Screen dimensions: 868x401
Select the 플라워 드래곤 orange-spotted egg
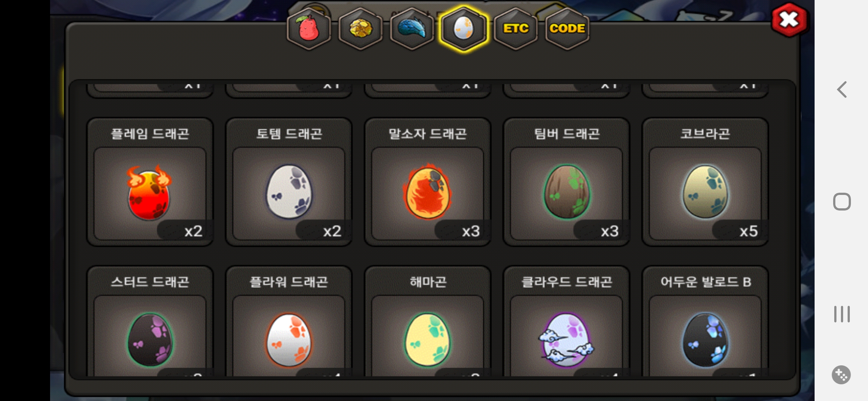pyautogui.click(x=289, y=322)
